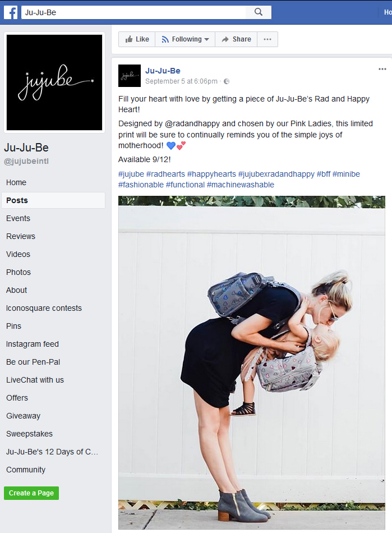Image resolution: width=392 pixels, height=533 pixels.
Task: Click the Facebook logo icon
Action: tap(11, 12)
